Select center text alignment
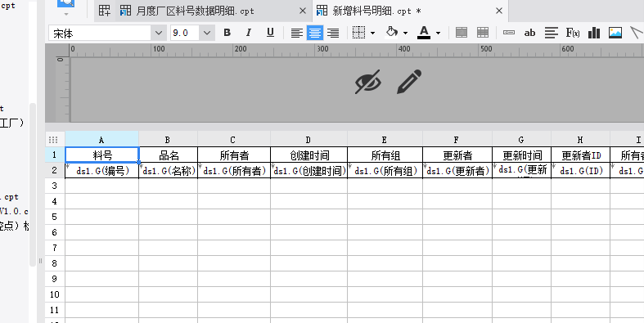 (315, 33)
